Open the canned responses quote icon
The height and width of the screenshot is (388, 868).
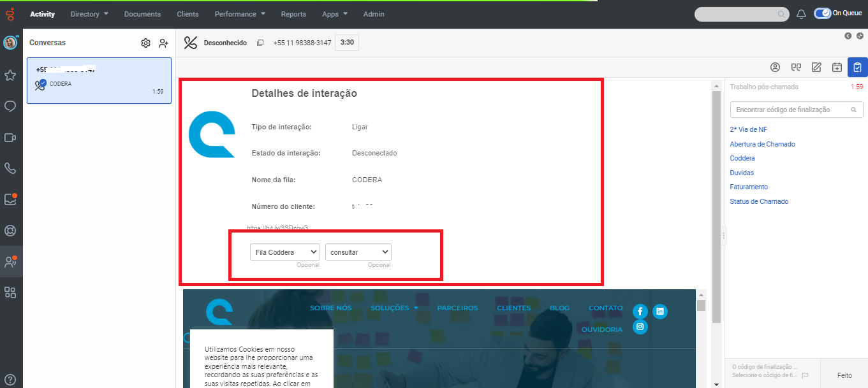point(796,67)
